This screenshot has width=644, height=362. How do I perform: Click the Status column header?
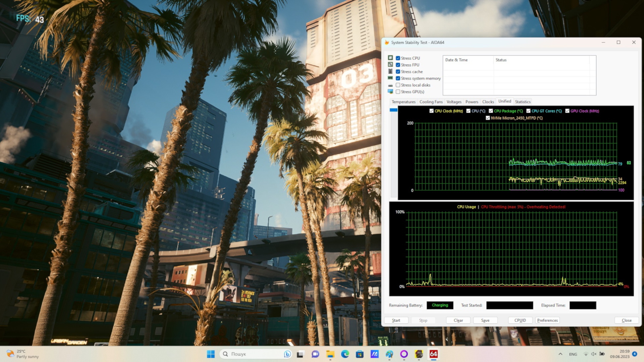tap(542, 60)
